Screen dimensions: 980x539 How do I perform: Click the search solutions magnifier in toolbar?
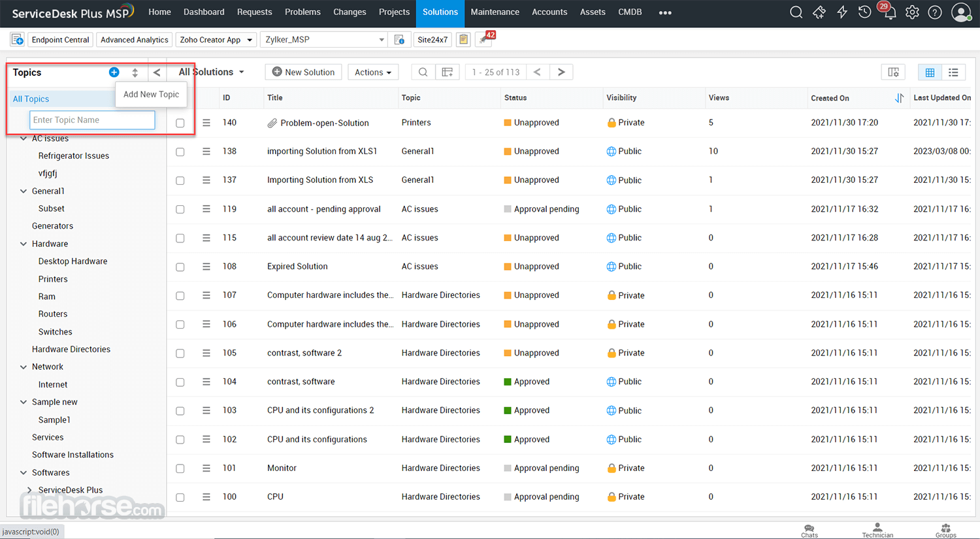[x=423, y=72]
